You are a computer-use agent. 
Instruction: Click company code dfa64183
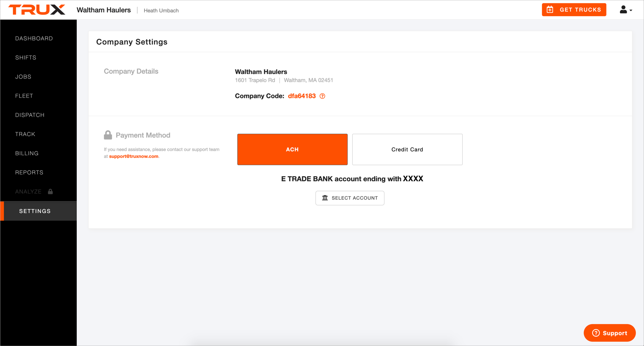[302, 96]
